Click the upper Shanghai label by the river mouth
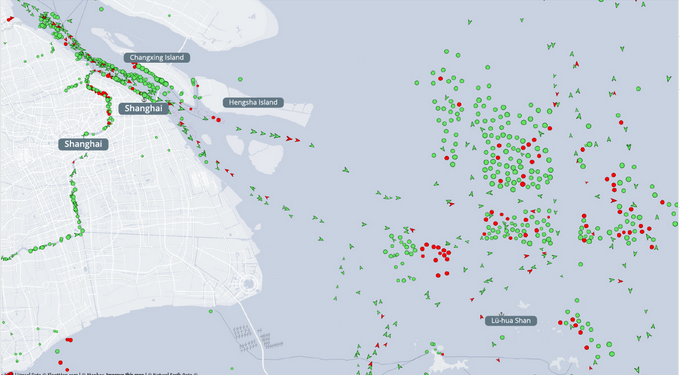 click(x=144, y=108)
